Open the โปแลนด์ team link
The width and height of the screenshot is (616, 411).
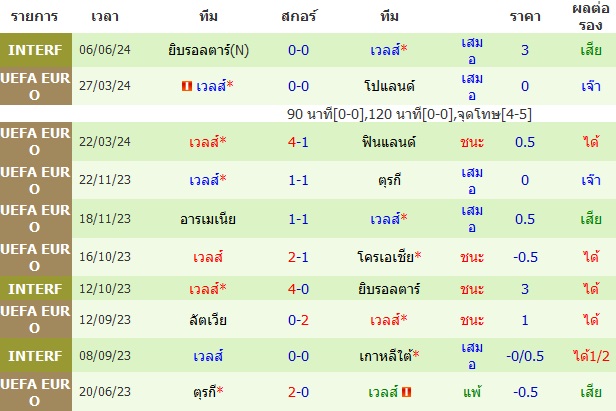[x=389, y=86]
